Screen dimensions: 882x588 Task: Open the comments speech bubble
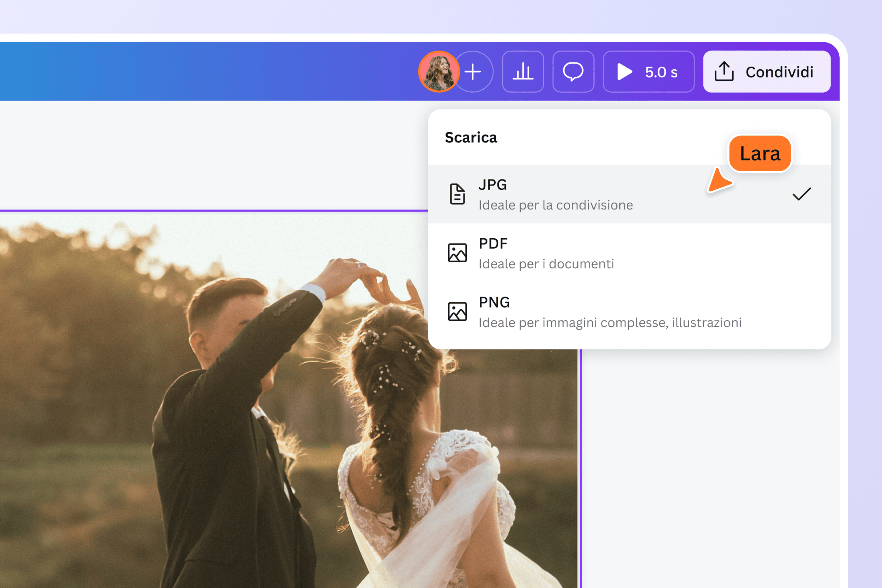tap(573, 72)
